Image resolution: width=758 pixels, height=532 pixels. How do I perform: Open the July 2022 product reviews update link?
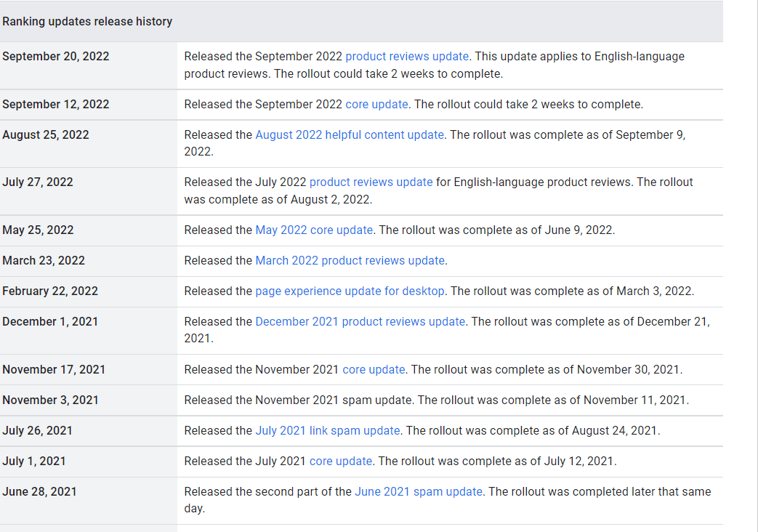pyautogui.click(x=371, y=182)
